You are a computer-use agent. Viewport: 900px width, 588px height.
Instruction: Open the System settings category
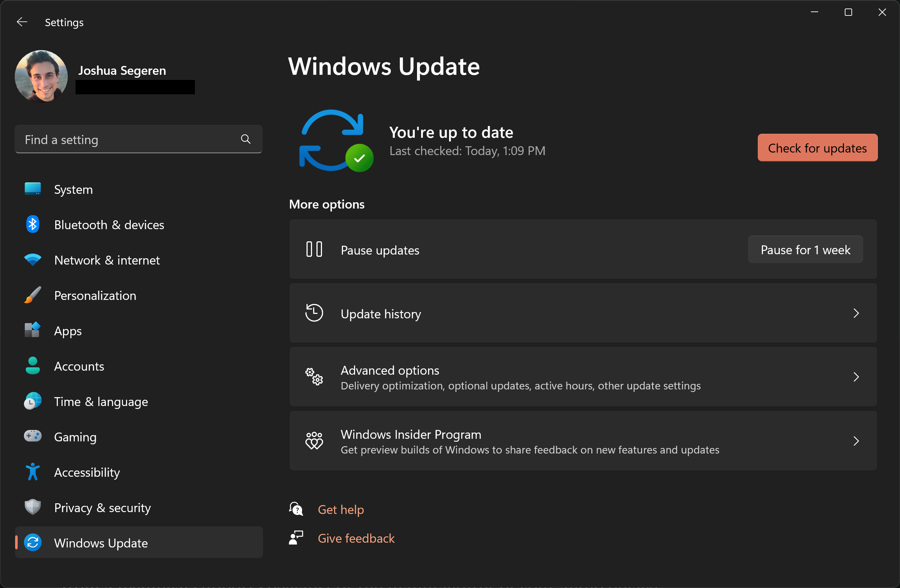73,189
